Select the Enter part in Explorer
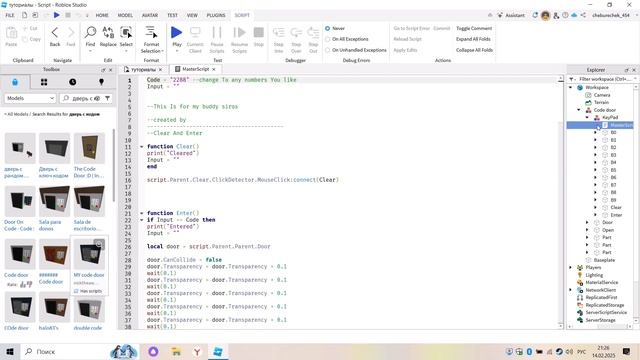 (616, 215)
